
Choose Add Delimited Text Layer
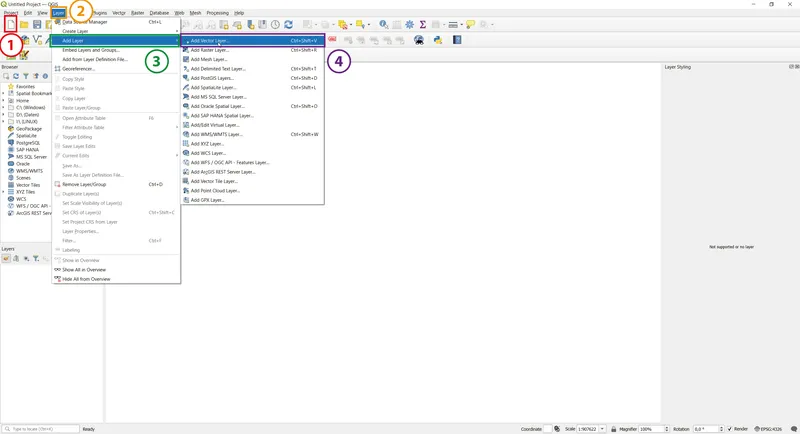click(253, 69)
